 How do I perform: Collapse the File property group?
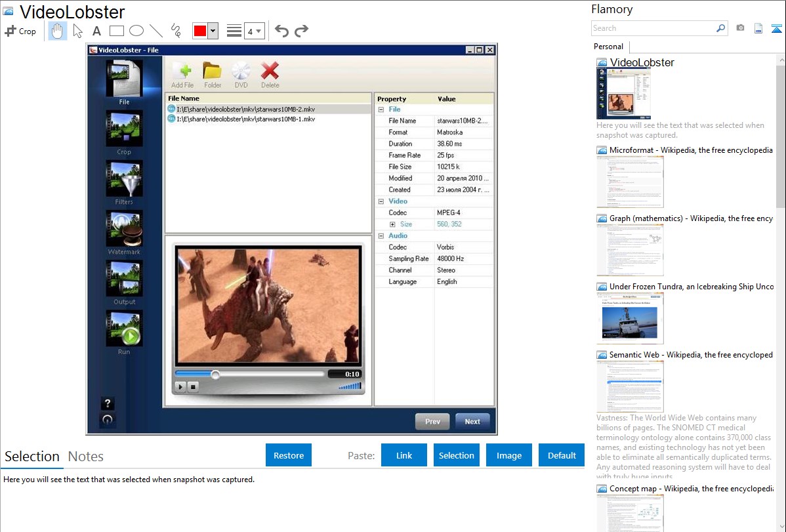381,110
